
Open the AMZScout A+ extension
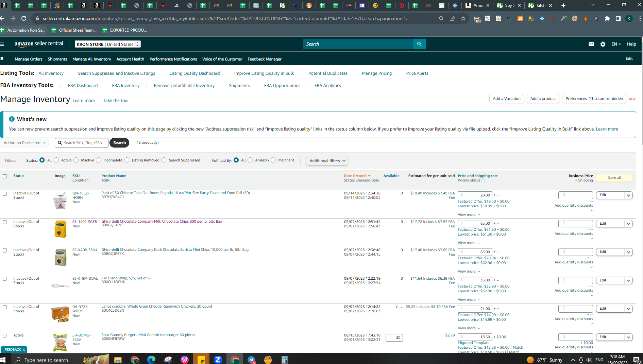pos(531,18)
